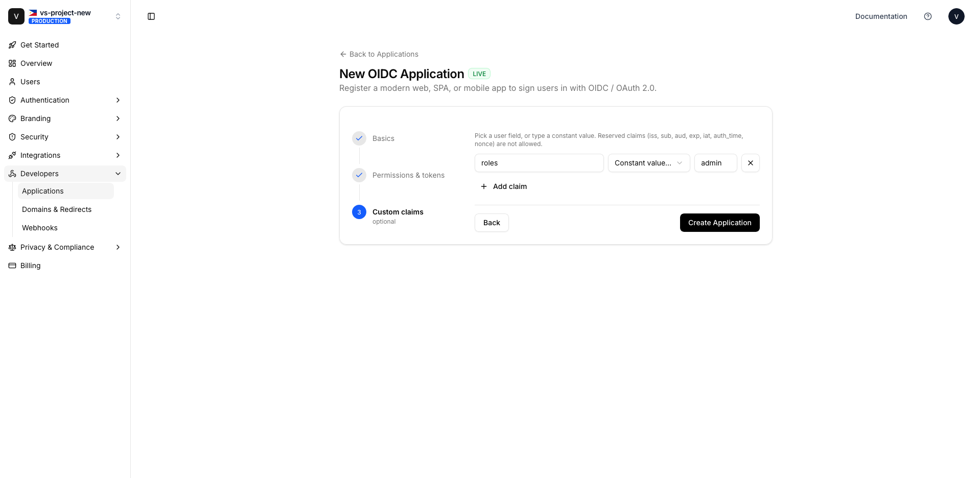Click the New OIDC Application heading
The height and width of the screenshot is (478, 980).
[x=402, y=74]
